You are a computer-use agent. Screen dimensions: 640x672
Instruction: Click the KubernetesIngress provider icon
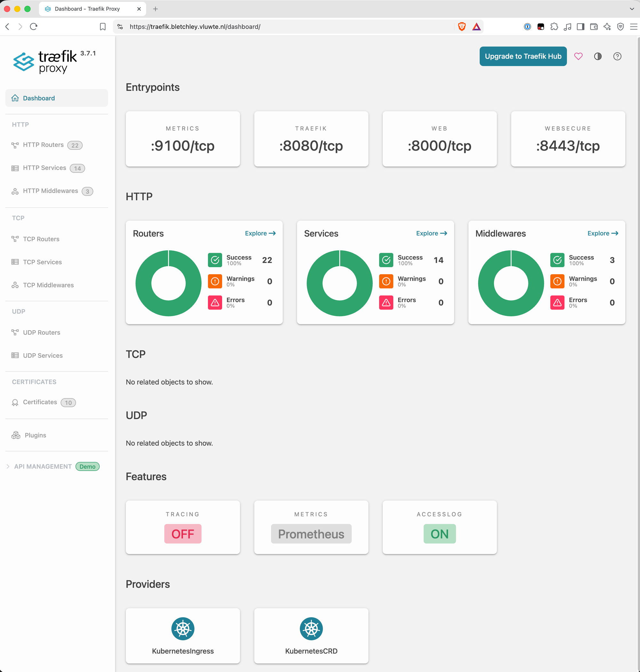click(x=183, y=629)
